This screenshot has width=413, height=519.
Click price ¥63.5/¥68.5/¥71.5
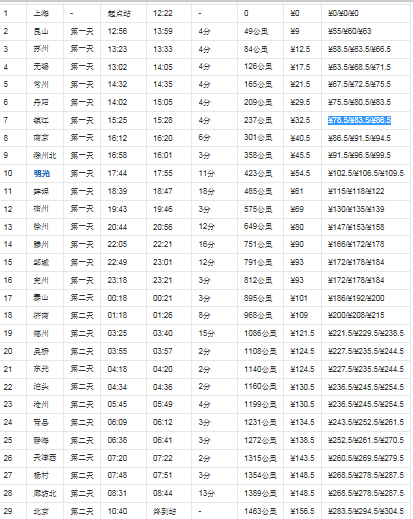click(x=359, y=67)
